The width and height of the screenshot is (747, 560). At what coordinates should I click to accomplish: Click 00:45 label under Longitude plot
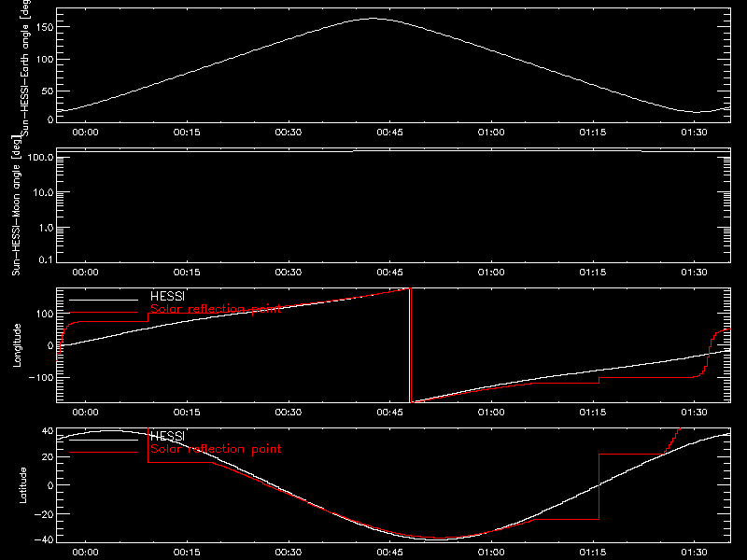click(x=389, y=413)
